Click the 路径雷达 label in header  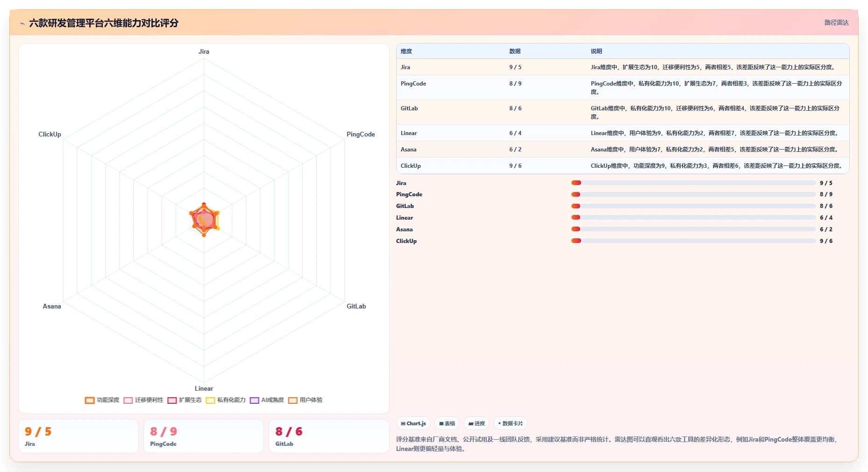click(x=836, y=22)
